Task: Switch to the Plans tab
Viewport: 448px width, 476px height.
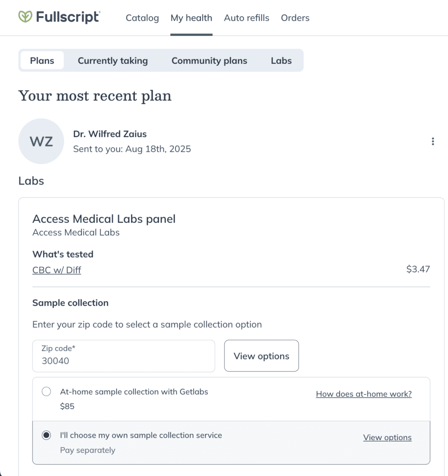Action: pos(42,60)
